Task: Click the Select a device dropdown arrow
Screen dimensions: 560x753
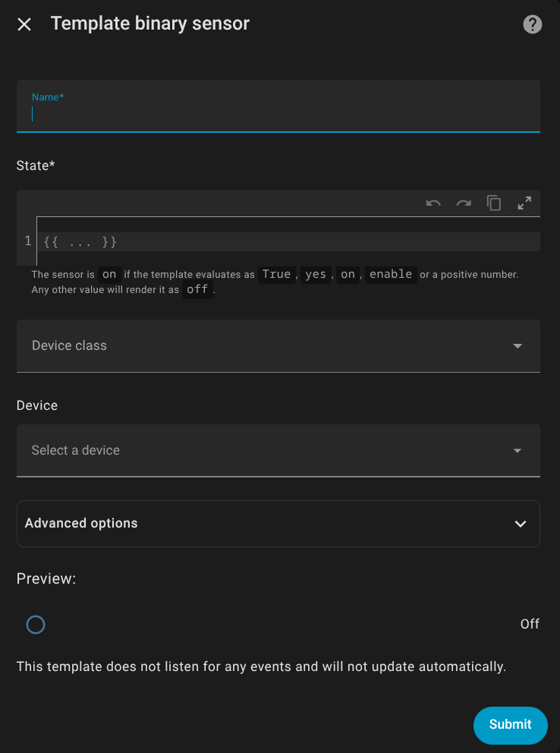Action: point(518,451)
